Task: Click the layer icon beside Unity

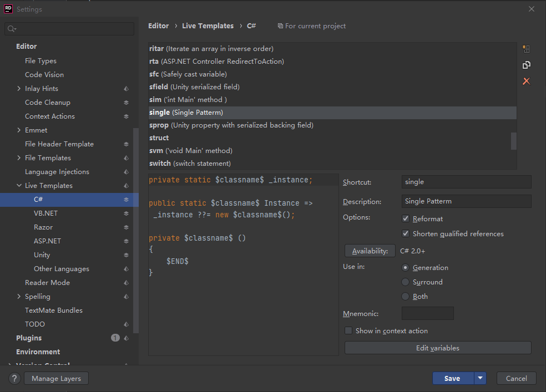Action: (127, 255)
